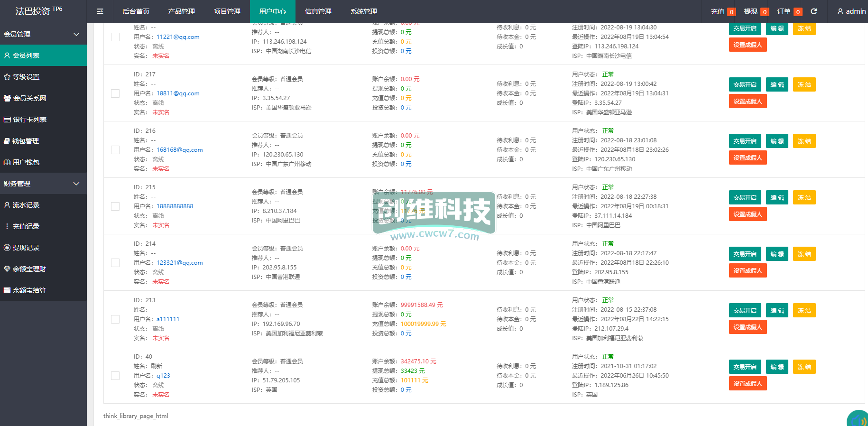The height and width of the screenshot is (426, 868).
Task: Open 银行卡列表 in the sidebar
Action: coord(43,120)
